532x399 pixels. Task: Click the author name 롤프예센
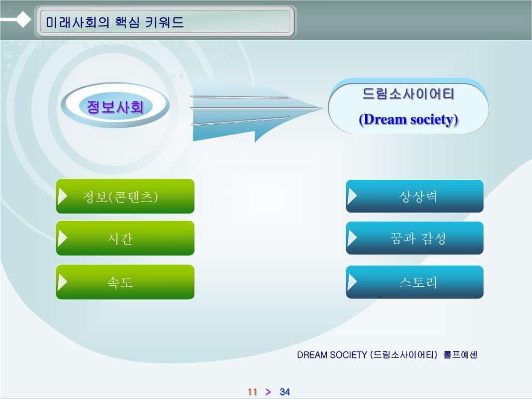click(460, 355)
